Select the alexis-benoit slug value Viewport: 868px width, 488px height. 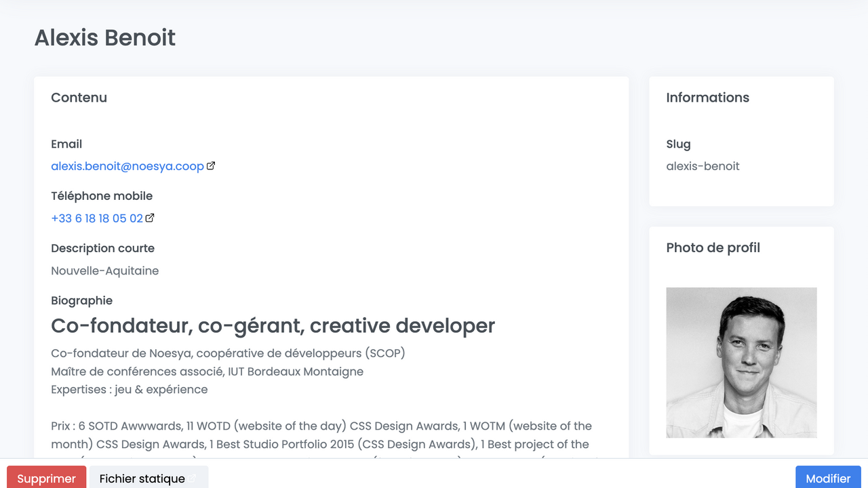pyautogui.click(x=703, y=166)
